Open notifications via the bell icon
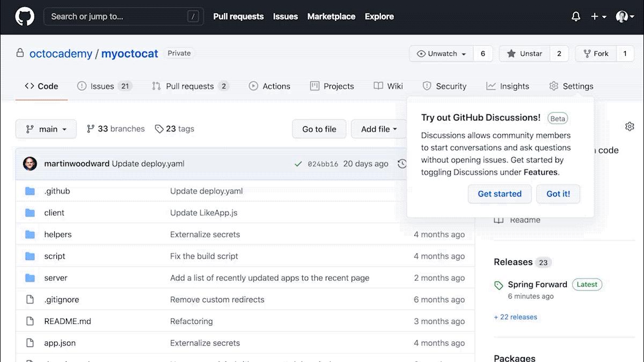644x362 pixels. [575, 17]
